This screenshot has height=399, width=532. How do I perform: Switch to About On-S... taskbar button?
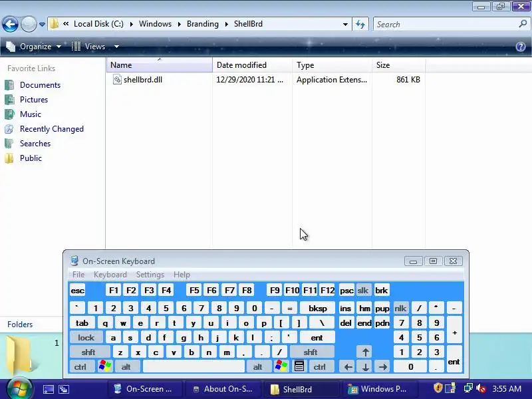223,389
